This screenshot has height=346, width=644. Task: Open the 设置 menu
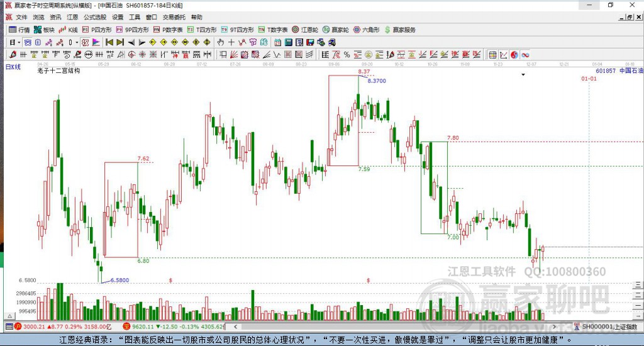click(118, 17)
